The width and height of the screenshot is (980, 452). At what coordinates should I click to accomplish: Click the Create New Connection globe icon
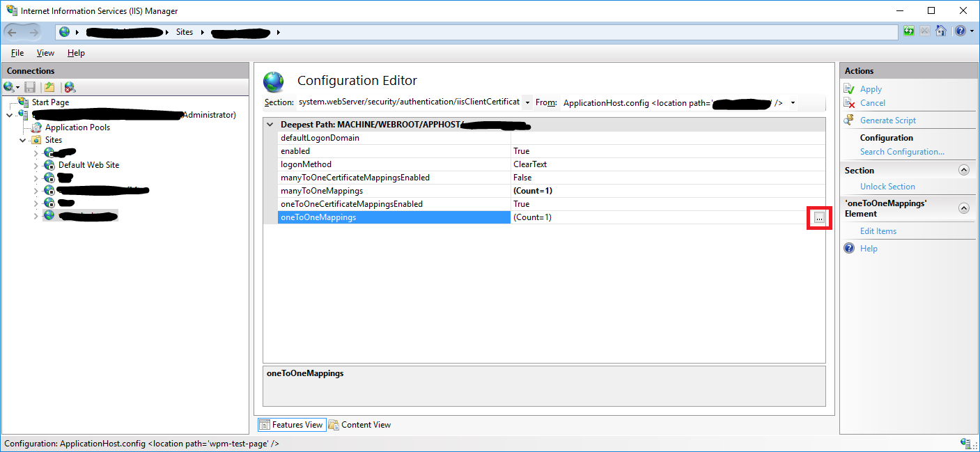(8, 87)
